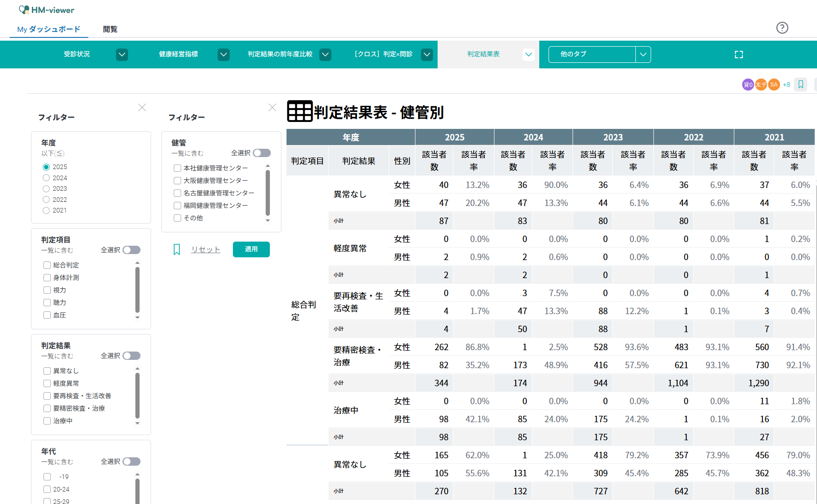This screenshot has width=817, height=504.
Task: Click the bookmark icon beside リセット
Action: point(177,249)
